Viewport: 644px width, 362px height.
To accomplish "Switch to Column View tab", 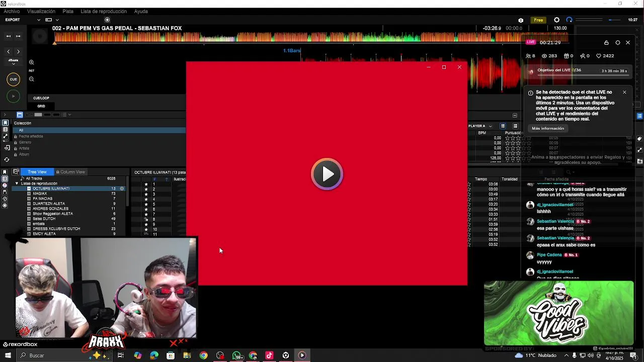I will (70, 172).
